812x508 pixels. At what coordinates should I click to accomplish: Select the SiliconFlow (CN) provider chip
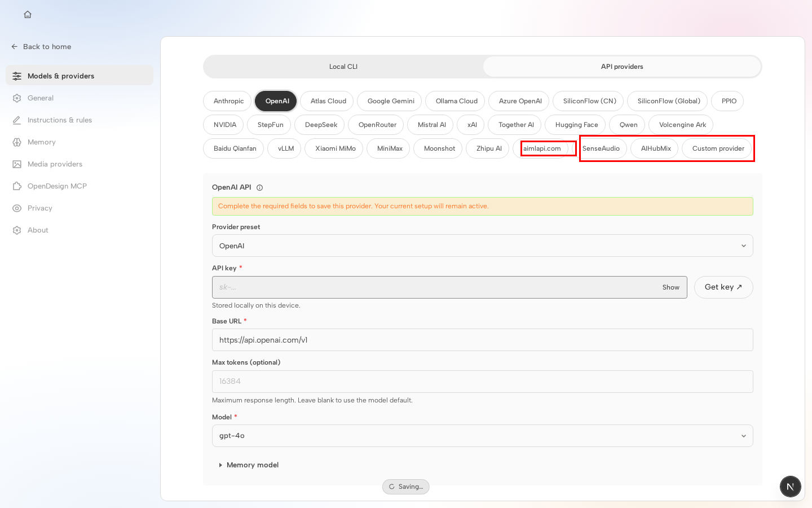point(589,101)
